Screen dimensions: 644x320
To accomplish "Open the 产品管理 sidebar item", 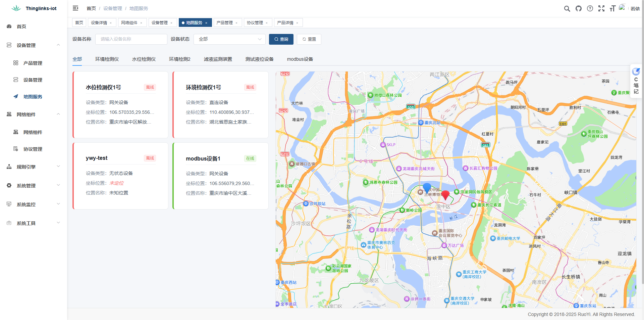I will (x=33, y=63).
